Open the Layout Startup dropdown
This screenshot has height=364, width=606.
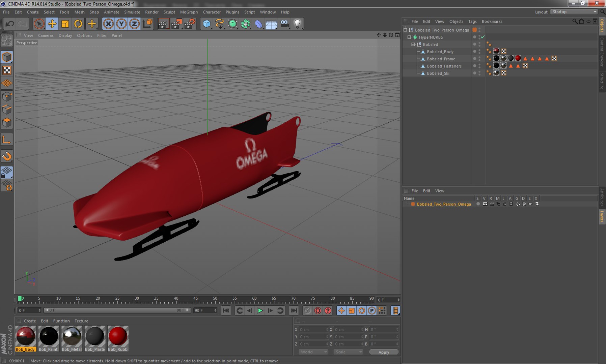574,12
